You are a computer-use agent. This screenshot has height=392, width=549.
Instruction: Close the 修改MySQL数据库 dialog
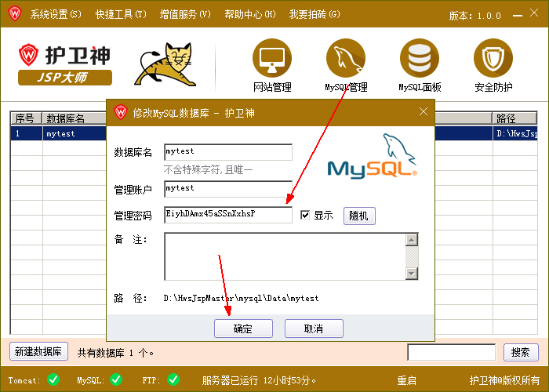[424, 111]
